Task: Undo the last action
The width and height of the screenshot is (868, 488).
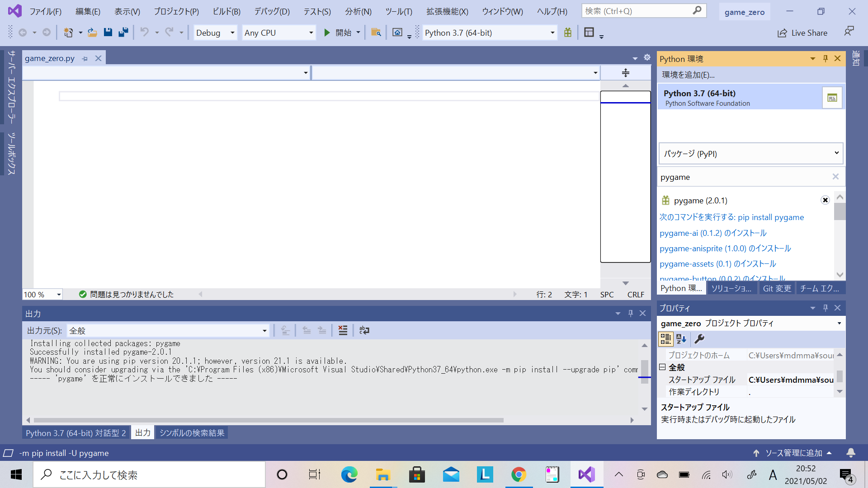Action: point(144,32)
